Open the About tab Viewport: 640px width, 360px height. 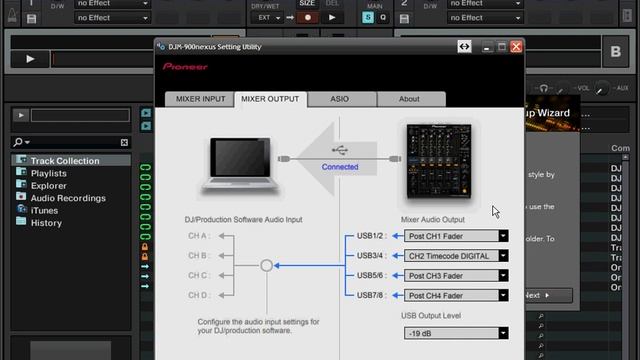(x=409, y=99)
